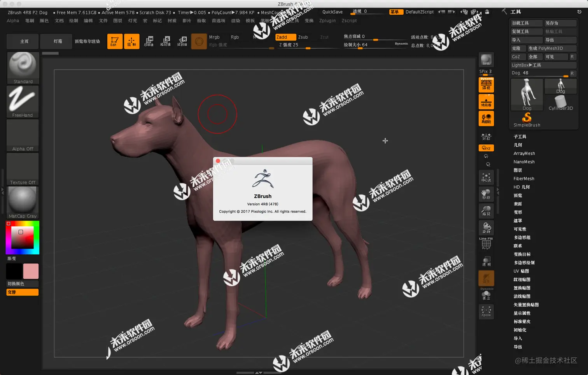The image size is (588, 375).
Task: Click the GoZ button
Action: (x=518, y=57)
